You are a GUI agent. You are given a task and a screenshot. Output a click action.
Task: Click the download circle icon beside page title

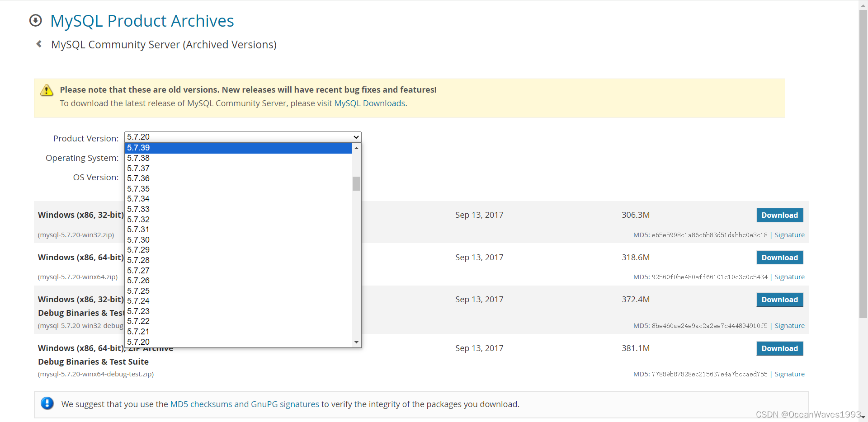pyautogui.click(x=36, y=20)
